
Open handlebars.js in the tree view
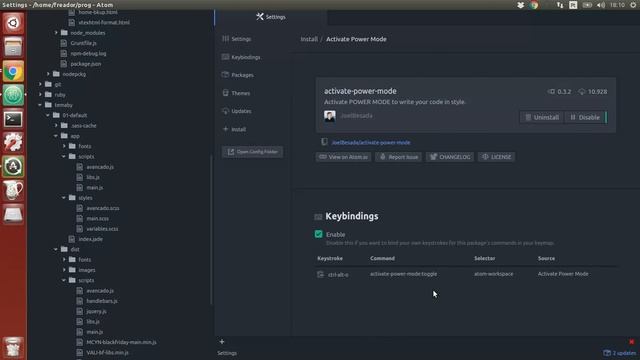102,301
